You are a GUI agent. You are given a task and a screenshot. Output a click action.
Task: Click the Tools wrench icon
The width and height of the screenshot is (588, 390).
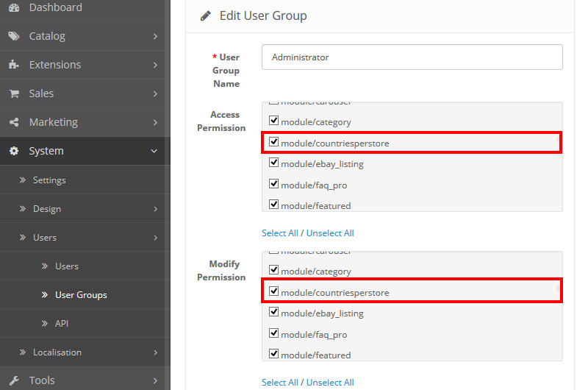point(14,380)
